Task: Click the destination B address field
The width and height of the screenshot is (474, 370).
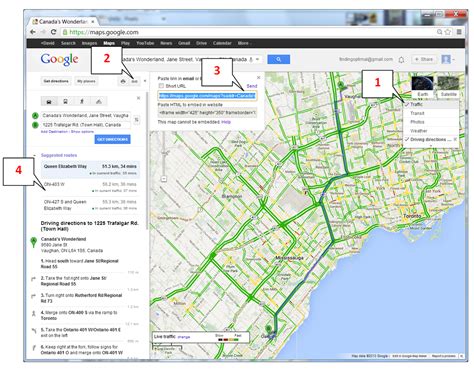Action: click(x=86, y=125)
